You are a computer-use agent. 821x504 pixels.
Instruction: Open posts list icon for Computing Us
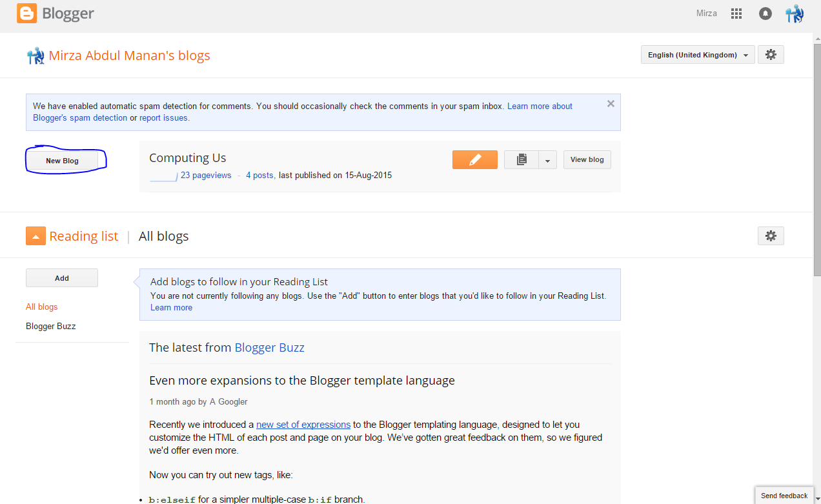pyautogui.click(x=522, y=159)
